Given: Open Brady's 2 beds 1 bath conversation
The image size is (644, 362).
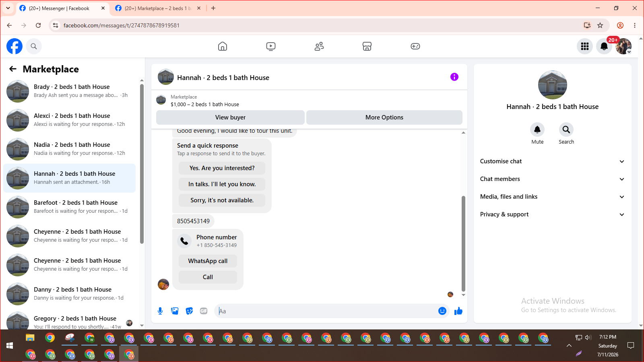Looking at the screenshot, I should pyautogui.click(x=70, y=91).
